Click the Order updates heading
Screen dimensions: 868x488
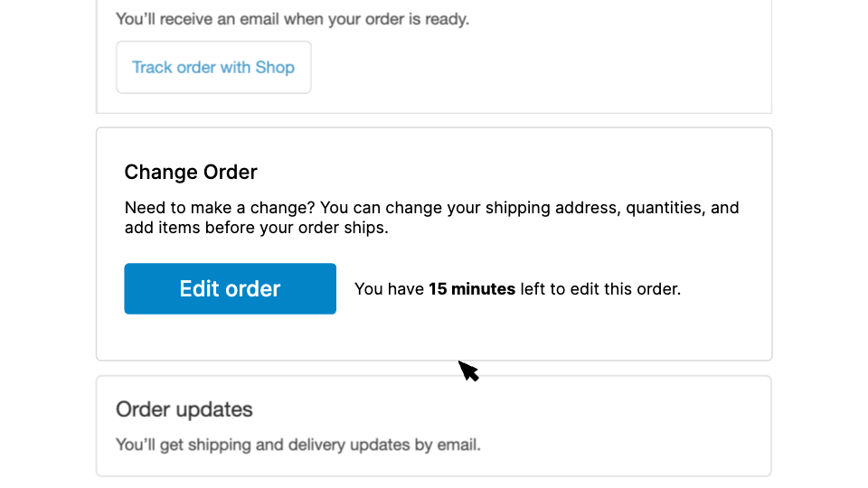[x=184, y=409]
